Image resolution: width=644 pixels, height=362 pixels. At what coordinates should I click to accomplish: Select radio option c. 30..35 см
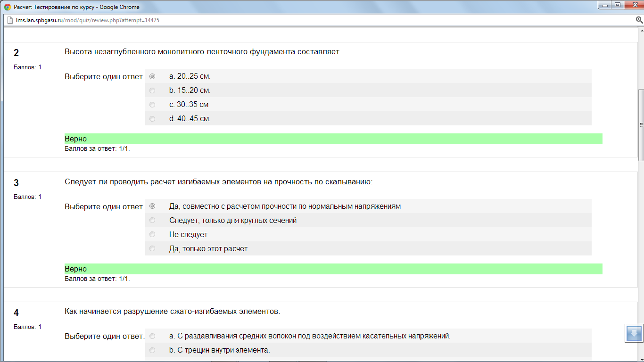[152, 105]
